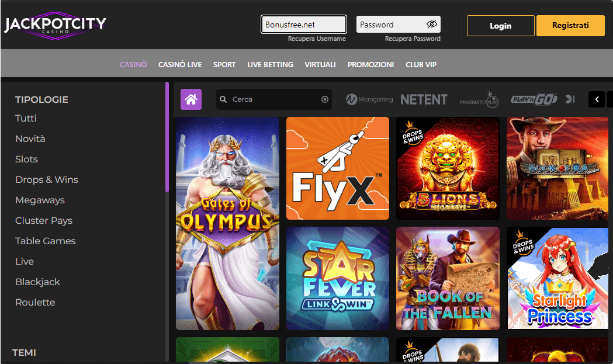This screenshot has width=613, height=364.
Task: Show Roulette games
Action: (x=35, y=302)
